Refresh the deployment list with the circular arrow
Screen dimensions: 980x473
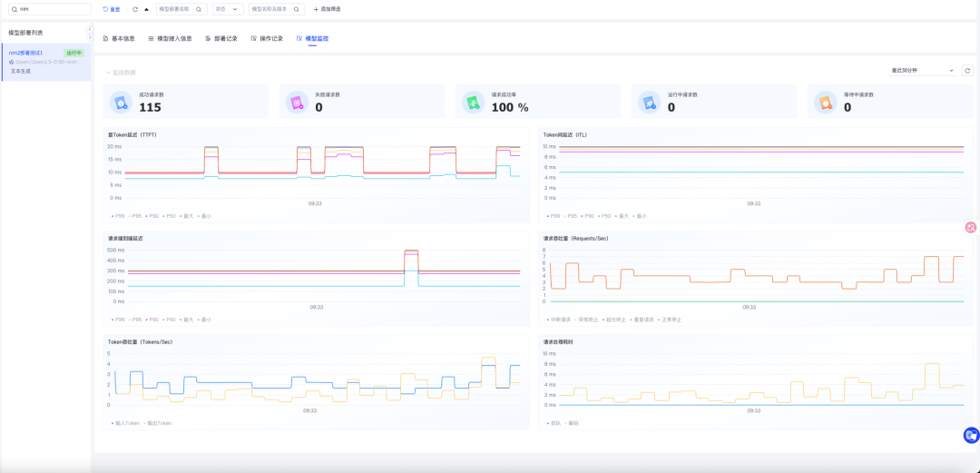point(135,9)
